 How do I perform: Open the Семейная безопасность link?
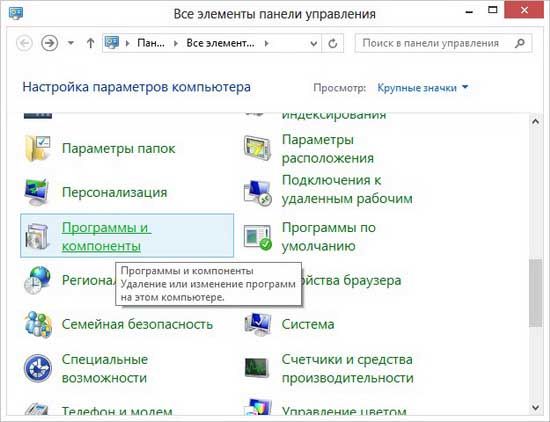pos(137,324)
